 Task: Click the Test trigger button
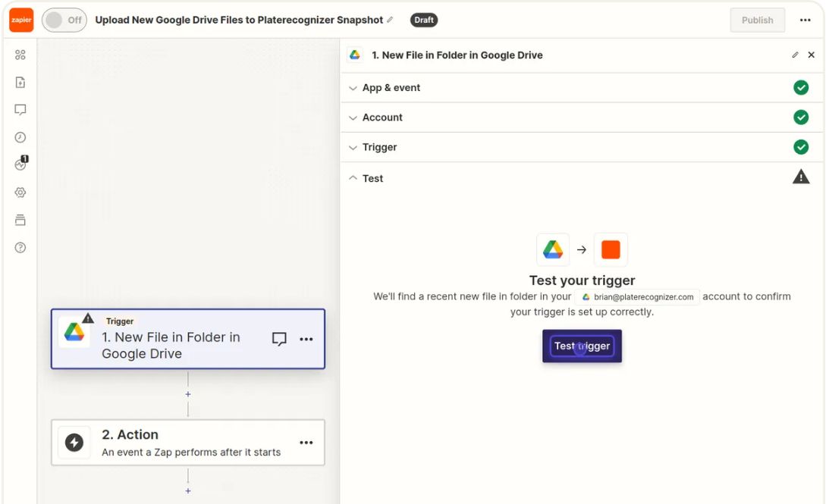pyautogui.click(x=582, y=346)
